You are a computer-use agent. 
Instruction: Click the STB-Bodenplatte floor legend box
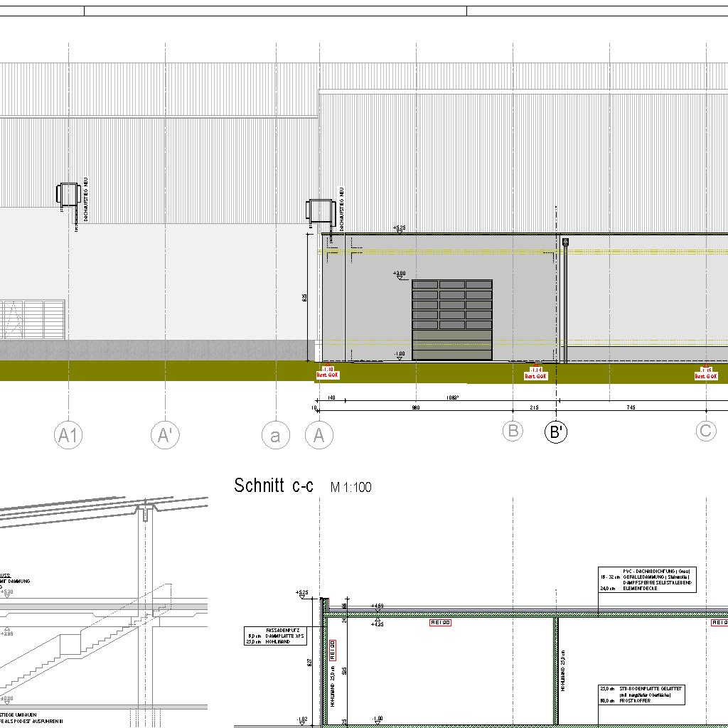click(642, 695)
